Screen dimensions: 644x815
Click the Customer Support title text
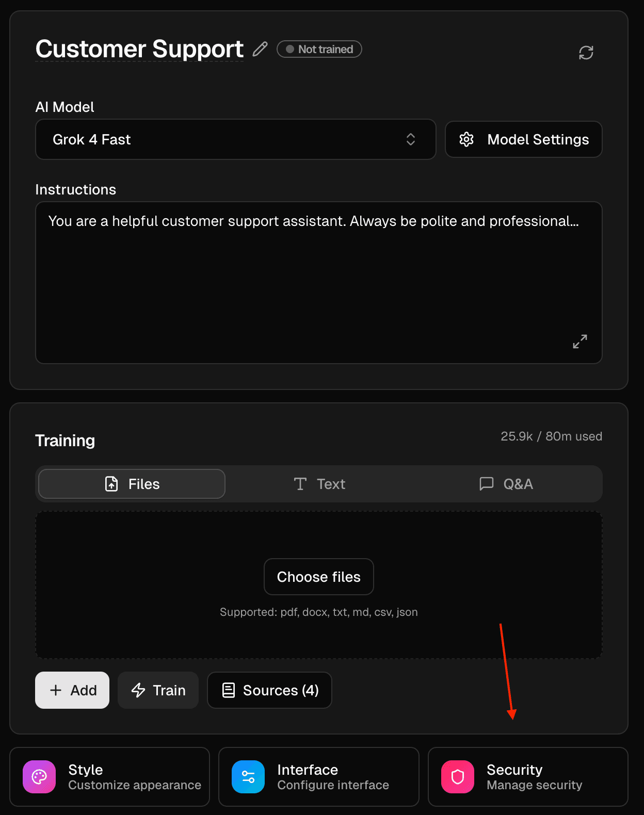(x=139, y=50)
